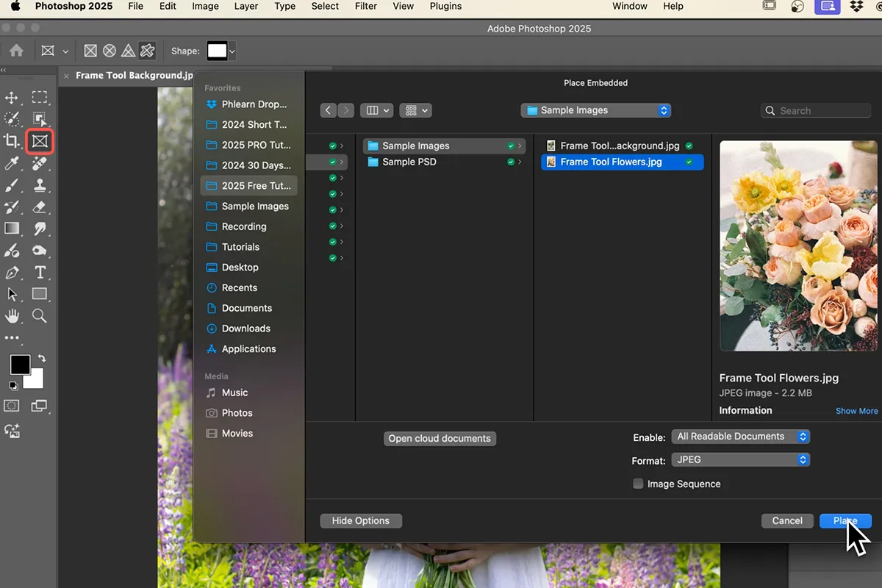Enable the Image Sequence checkbox
This screenshot has width=882, height=588.
coord(638,484)
